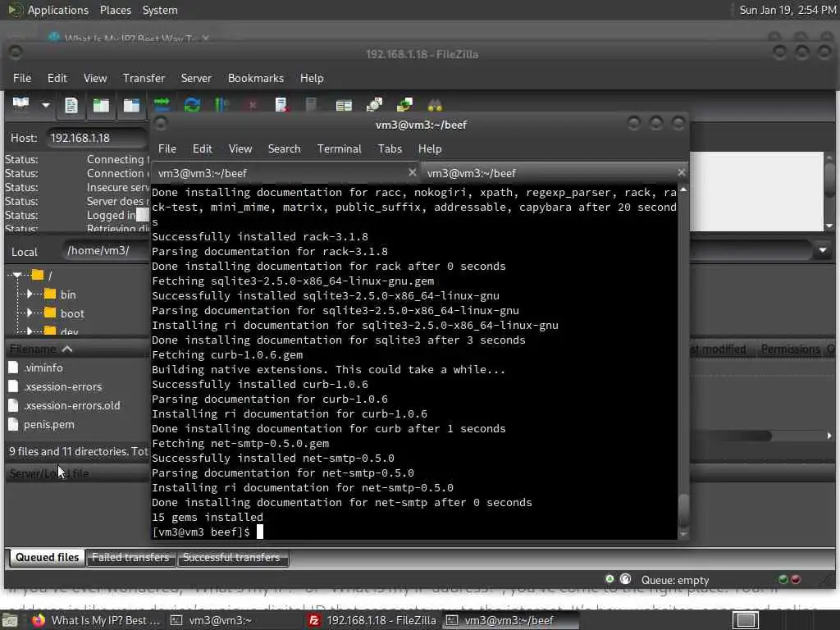Screen dimensions: 840x630
Task: Switch to Queued files tab
Action: (47, 558)
